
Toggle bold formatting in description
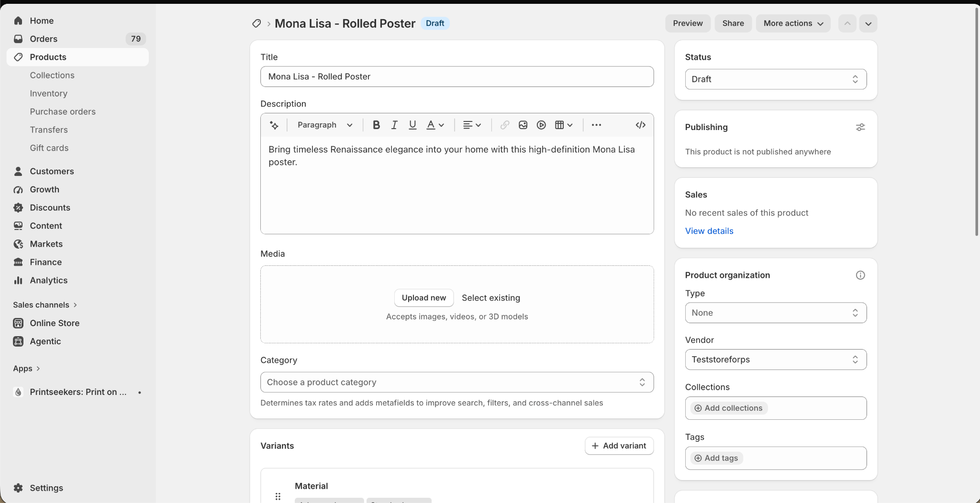(376, 125)
